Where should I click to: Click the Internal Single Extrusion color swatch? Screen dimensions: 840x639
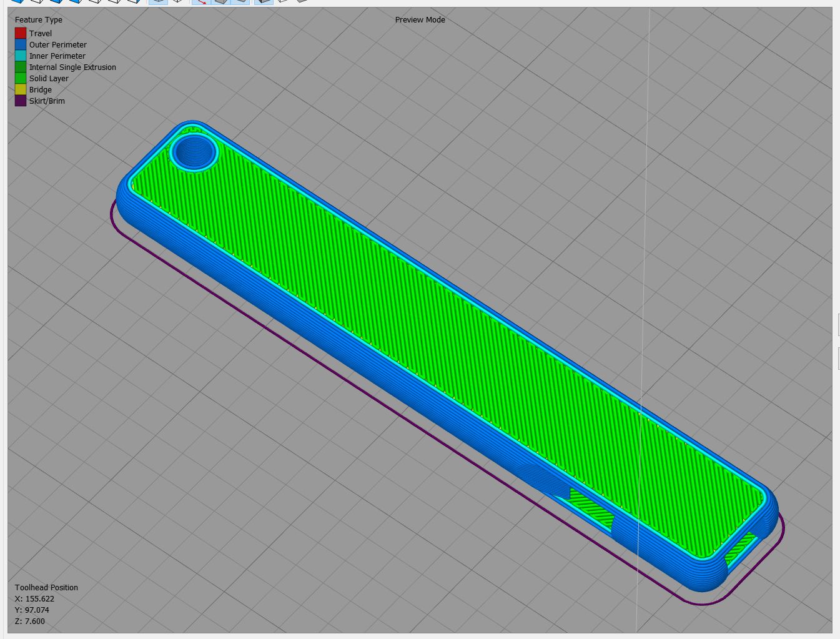point(21,67)
